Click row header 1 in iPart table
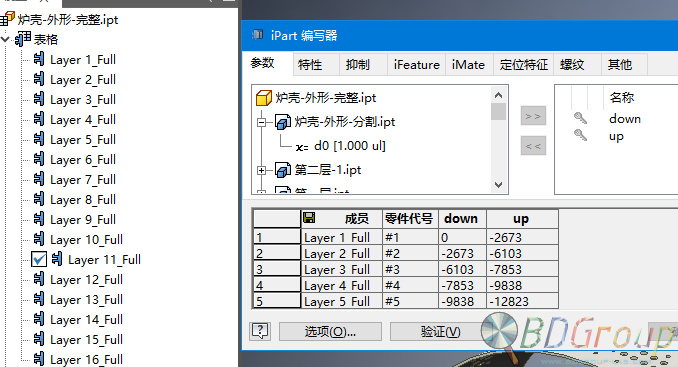 [277, 237]
